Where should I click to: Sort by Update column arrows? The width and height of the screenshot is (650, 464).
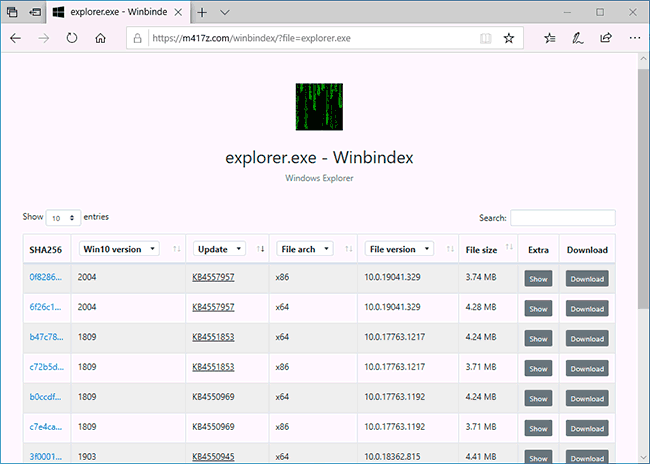(x=260, y=249)
